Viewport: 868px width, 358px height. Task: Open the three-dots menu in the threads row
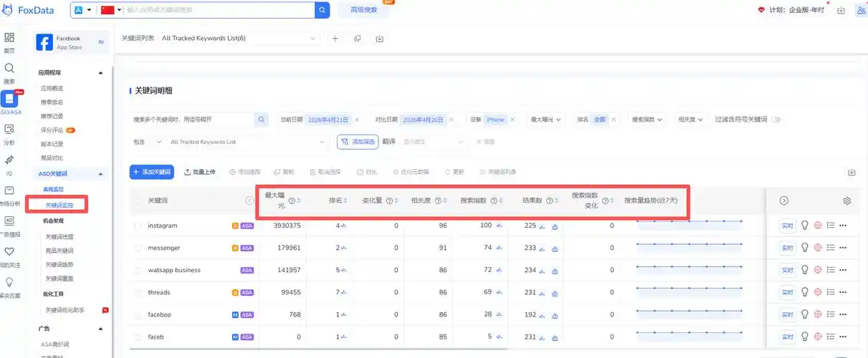pos(843,292)
